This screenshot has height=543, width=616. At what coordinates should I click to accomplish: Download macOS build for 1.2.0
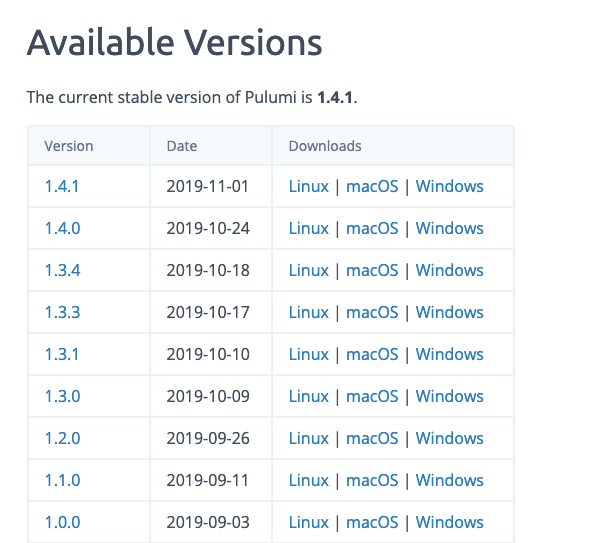pos(372,438)
